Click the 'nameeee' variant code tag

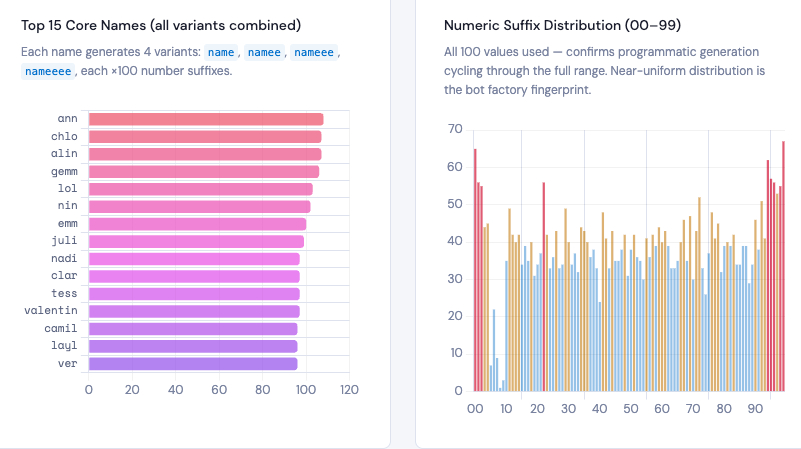tap(49, 71)
